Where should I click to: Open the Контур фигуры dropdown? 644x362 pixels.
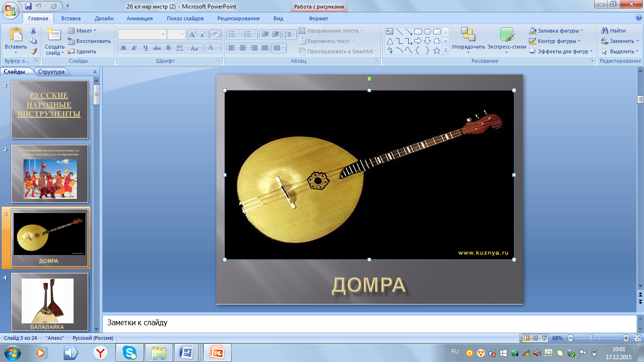tap(555, 41)
